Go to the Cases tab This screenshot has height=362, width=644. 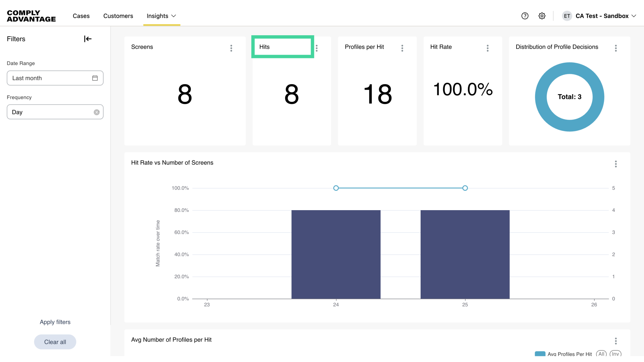[81, 16]
